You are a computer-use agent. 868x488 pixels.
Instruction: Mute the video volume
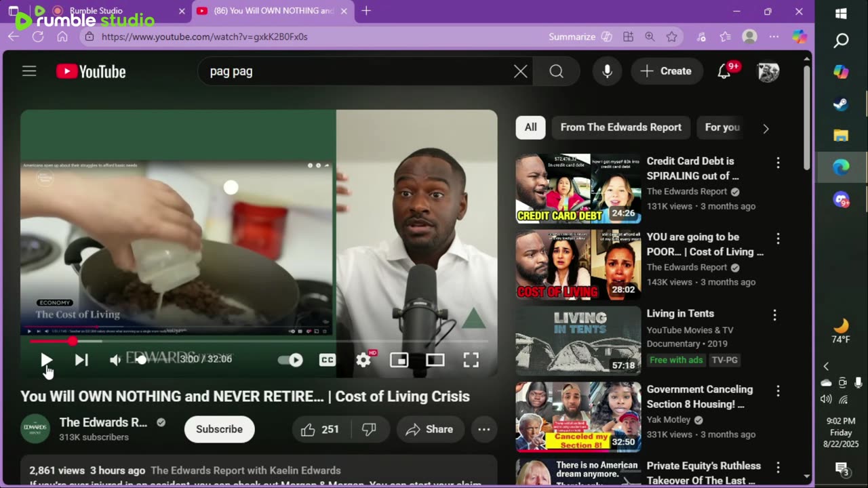point(115,360)
